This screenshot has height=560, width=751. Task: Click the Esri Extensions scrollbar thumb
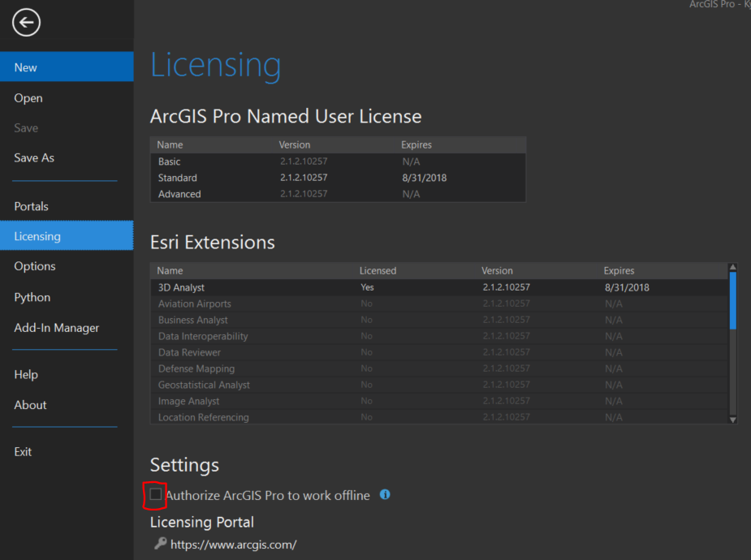point(733,300)
